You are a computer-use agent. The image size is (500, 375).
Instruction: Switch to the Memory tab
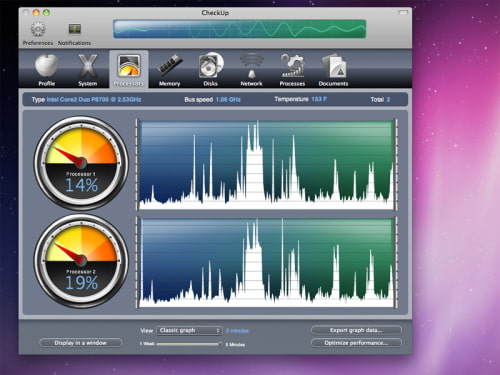pyautogui.click(x=170, y=69)
